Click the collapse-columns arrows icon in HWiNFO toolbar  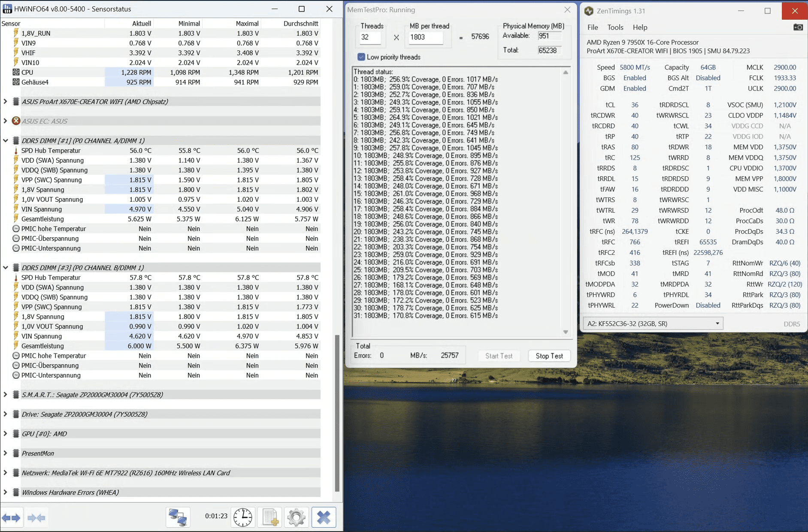[36, 518]
